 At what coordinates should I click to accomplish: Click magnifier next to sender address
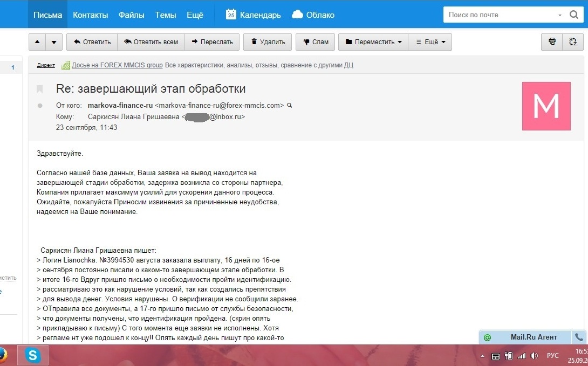(x=290, y=106)
